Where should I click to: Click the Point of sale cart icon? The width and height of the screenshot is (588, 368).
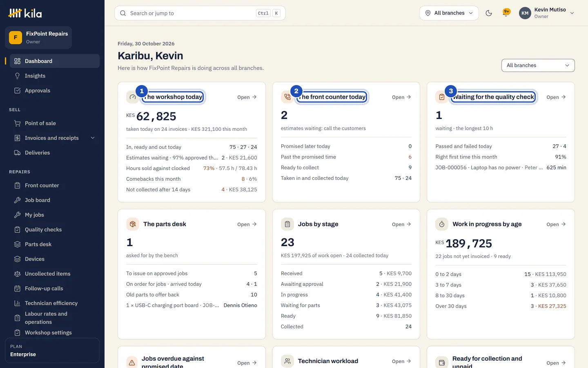(17, 123)
